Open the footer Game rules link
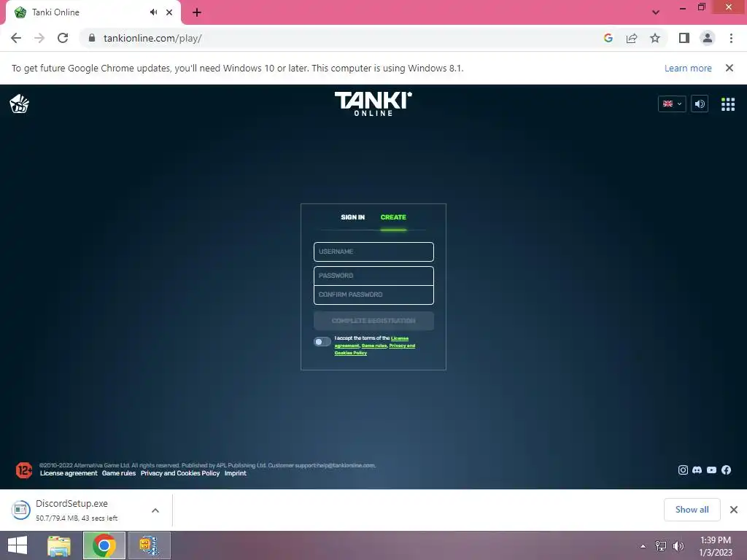 (119, 473)
